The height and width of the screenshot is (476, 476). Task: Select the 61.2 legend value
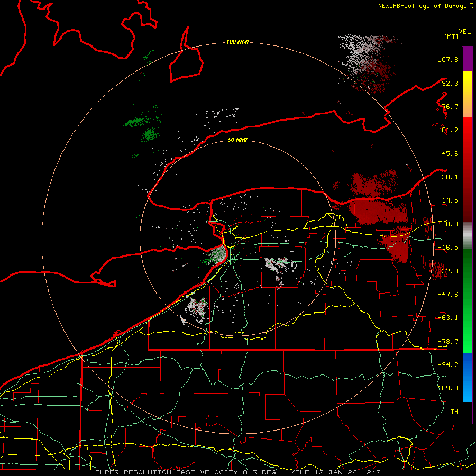click(450, 130)
